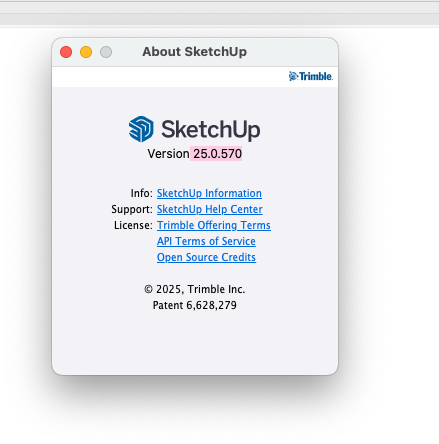Viewport: 439px width, 444px height.
Task: Select the highlighted version number 25.0.570
Action: [217, 154]
